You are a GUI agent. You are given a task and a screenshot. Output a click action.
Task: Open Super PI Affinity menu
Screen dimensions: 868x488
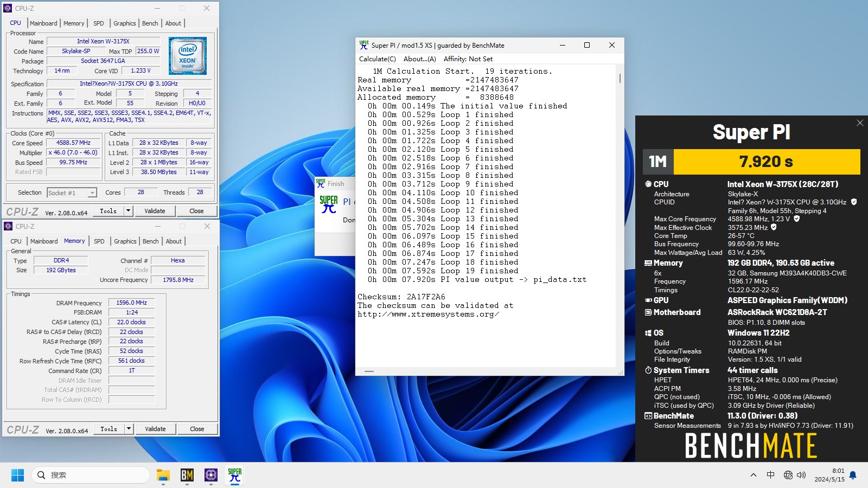click(468, 59)
